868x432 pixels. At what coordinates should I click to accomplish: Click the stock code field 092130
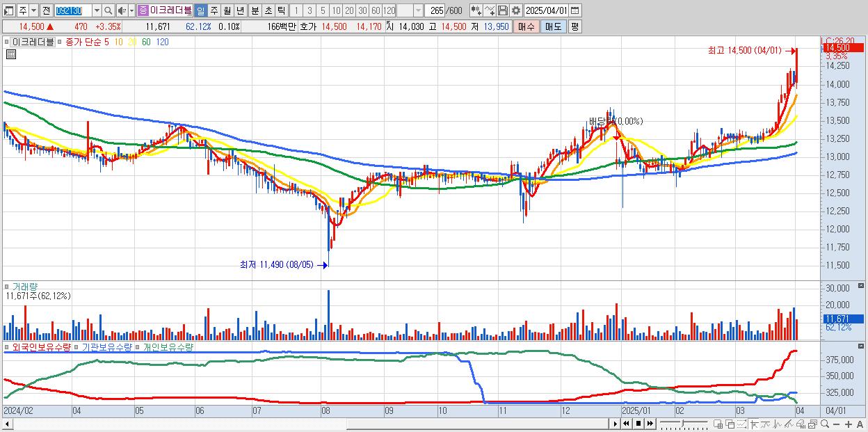click(73, 10)
